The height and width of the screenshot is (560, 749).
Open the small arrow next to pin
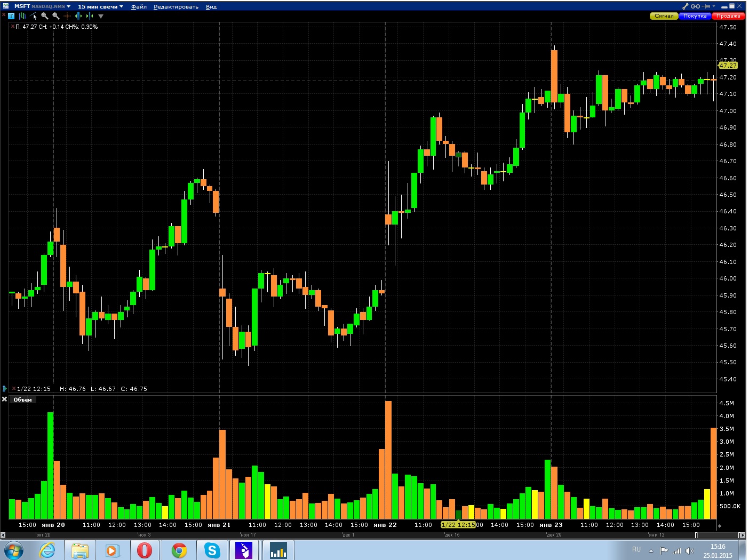point(714,6)
